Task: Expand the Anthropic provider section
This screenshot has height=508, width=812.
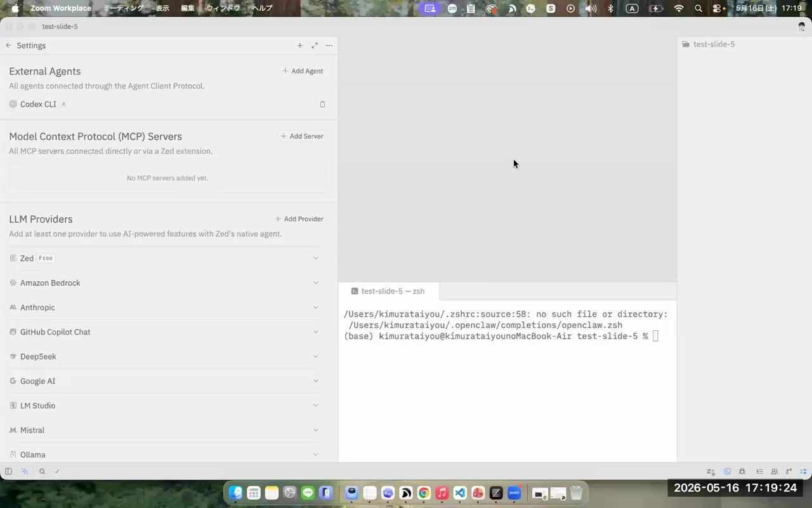Action: pyautogui.click(x=167, y=307)
